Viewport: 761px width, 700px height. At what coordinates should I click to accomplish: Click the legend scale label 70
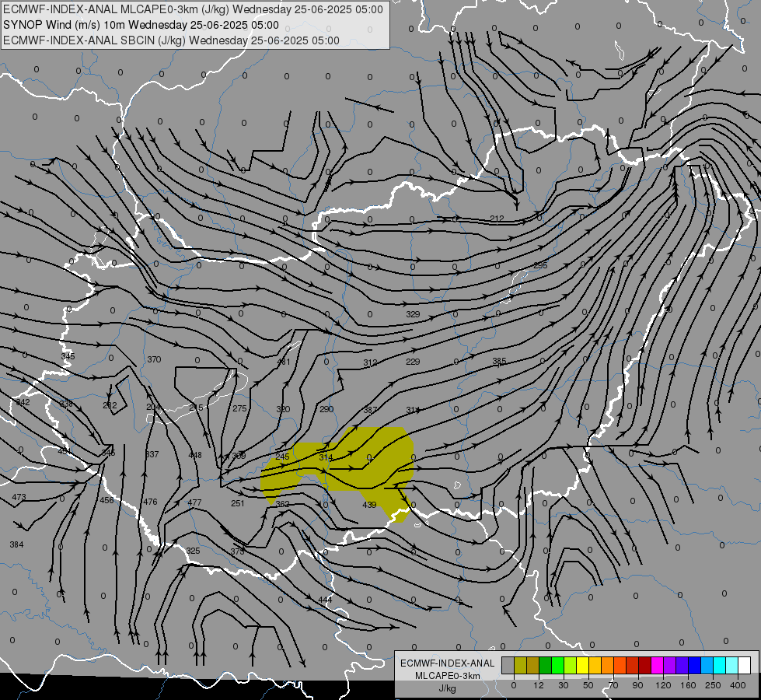point(613,685)
